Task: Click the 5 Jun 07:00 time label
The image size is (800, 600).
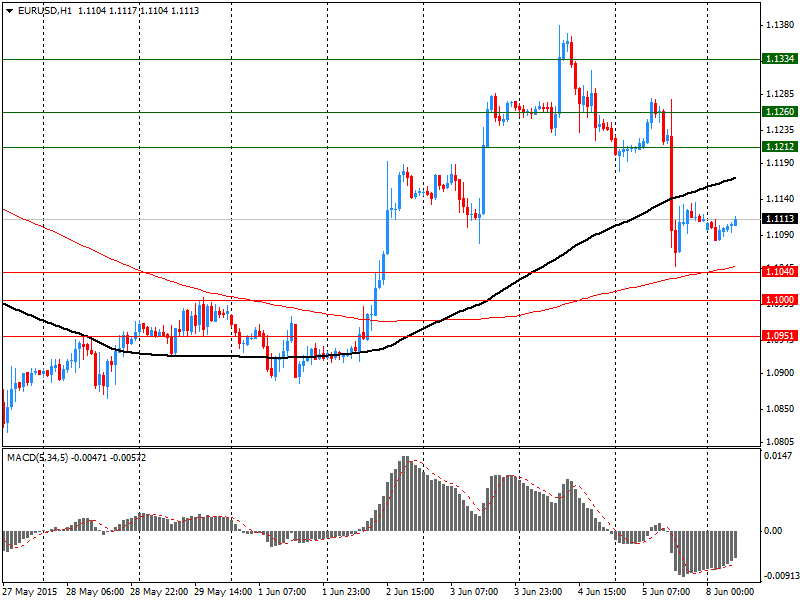Action: click(666, 592)
